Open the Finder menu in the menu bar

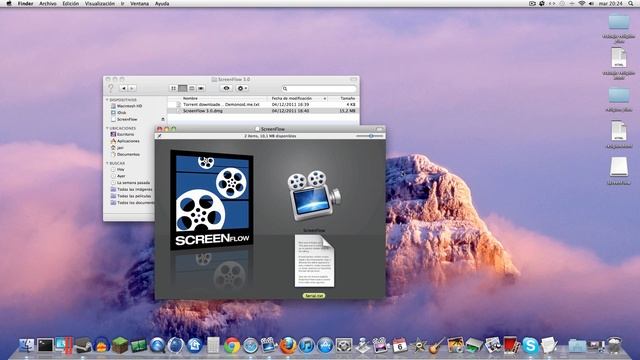click(25, 3)
